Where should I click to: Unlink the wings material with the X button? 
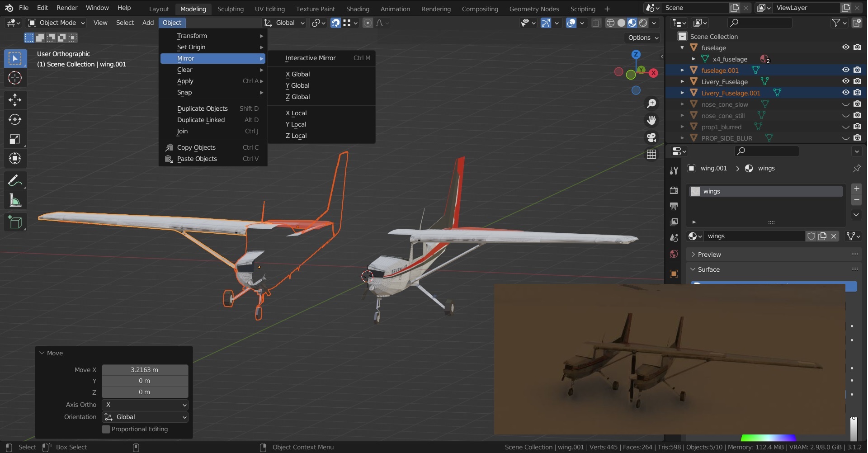[835, 236]
